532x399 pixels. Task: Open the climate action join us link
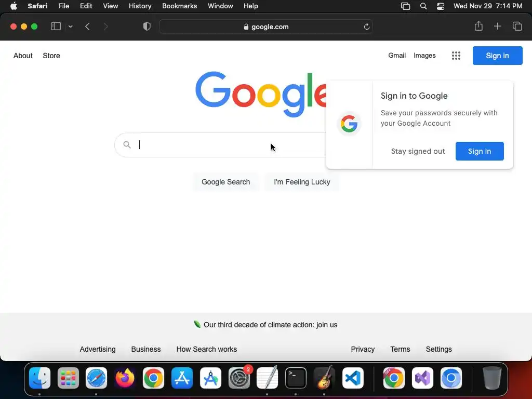pyautogui.click(x=270, y=325)
